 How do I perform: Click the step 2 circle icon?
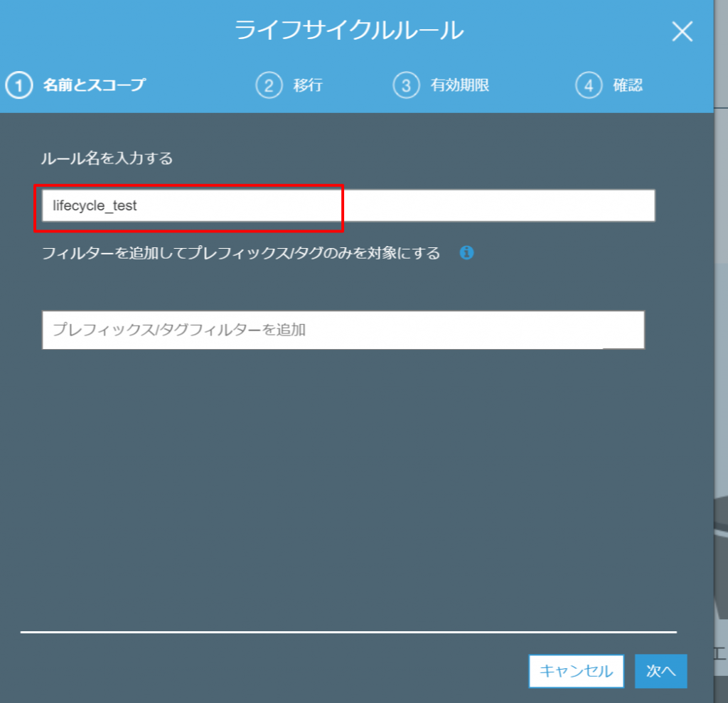pyautogui.click(x=269, y=85)
